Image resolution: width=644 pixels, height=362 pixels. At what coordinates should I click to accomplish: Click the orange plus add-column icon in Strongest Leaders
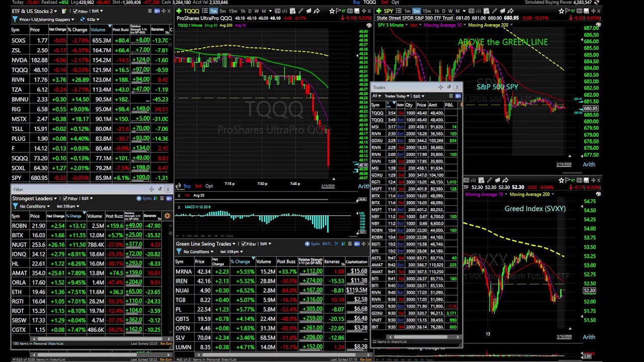click(x=167, y=216)
